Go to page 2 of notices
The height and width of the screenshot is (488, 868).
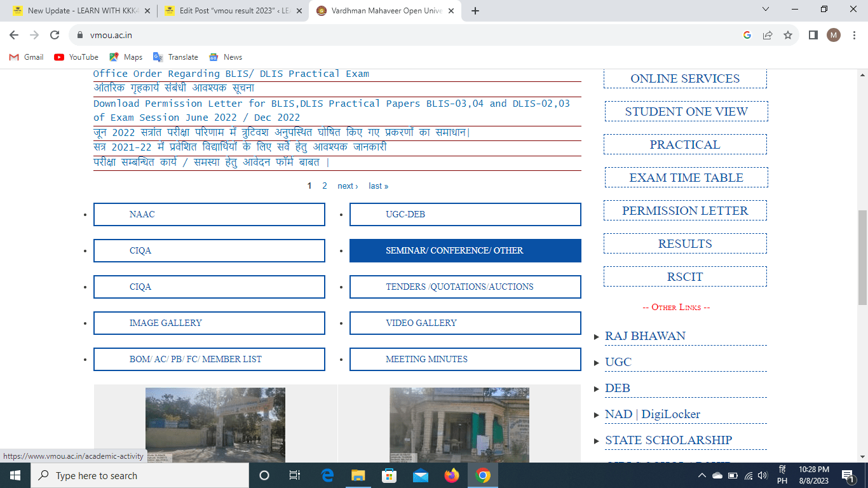pyautogui.click(x=325, y=186)
